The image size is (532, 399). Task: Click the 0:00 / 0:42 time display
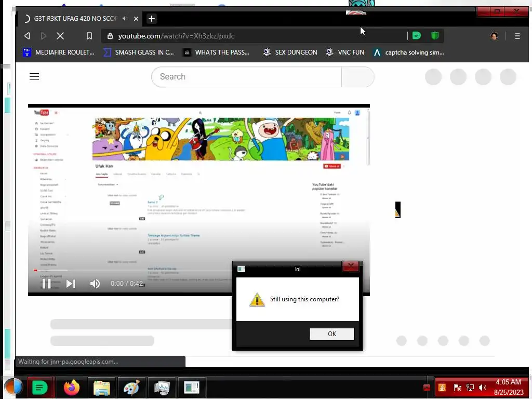pyautogui.click(x=127, y=284)
